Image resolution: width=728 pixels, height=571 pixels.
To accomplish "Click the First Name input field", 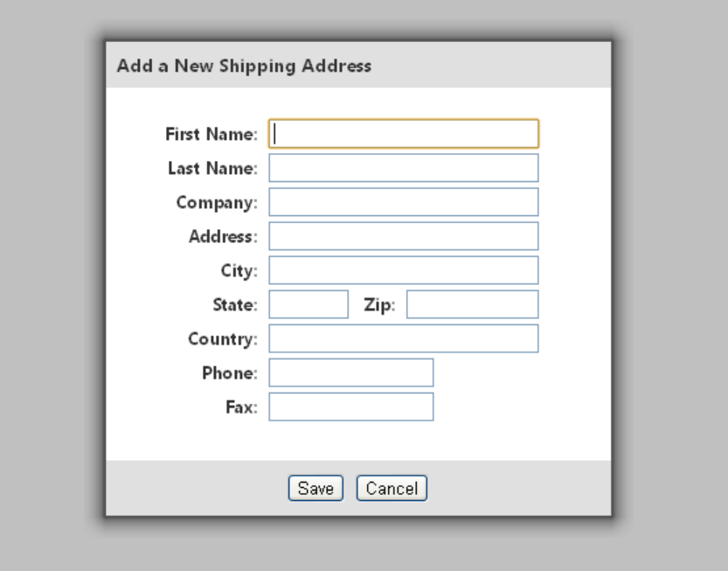I will point(403,134).
